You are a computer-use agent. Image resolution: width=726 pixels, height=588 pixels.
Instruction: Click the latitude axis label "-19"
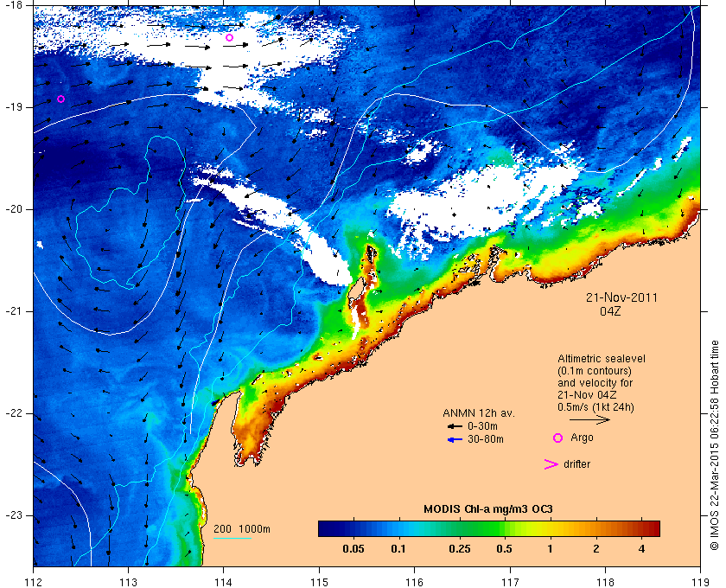pyautogui.click(x=12, y=107)
